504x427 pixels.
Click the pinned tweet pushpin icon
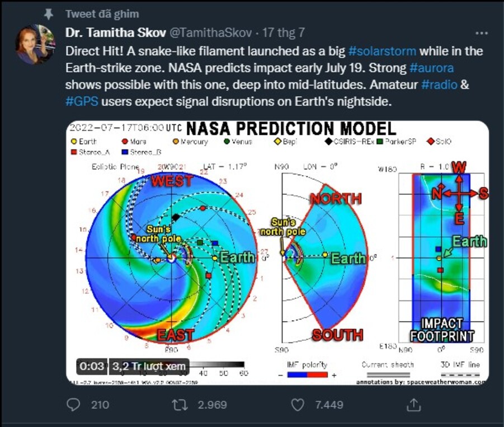[x=48, y=14]
